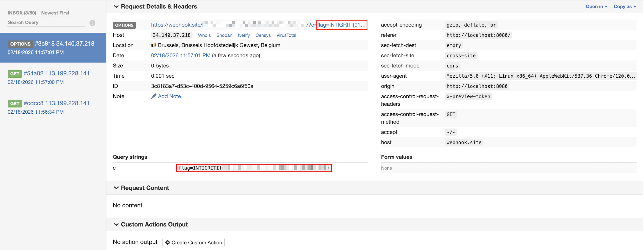Collapse Request Details & Headers section
Screen dimensions: 644x250
coord(116,7)
